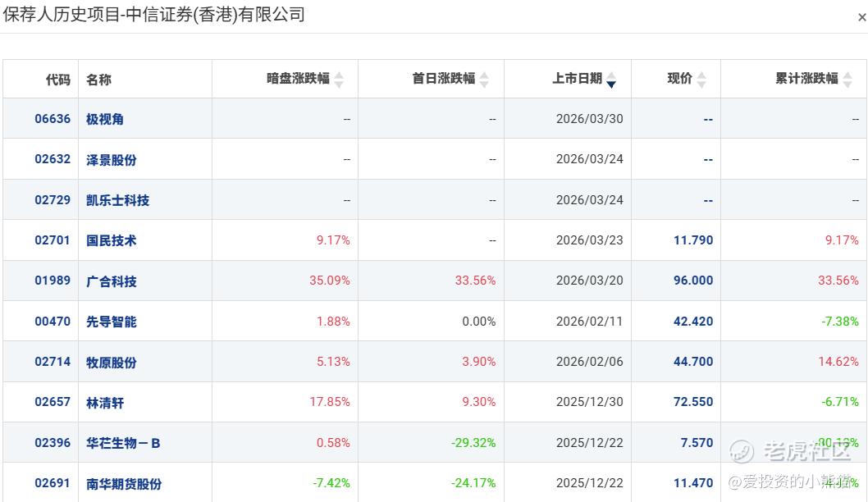868x502 pixels.
Task: Click 累计涨跌幅 value 14.62%
Action: point(838,362)
